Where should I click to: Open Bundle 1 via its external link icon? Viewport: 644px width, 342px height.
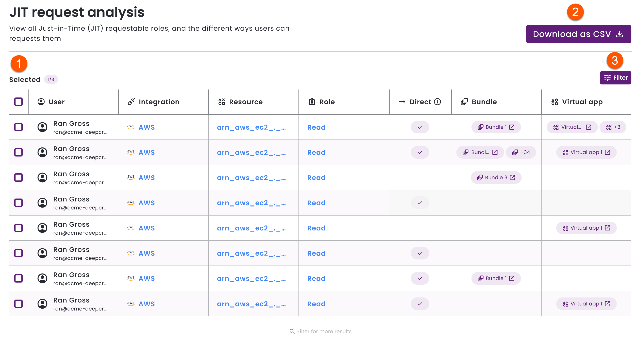(512, 127)
